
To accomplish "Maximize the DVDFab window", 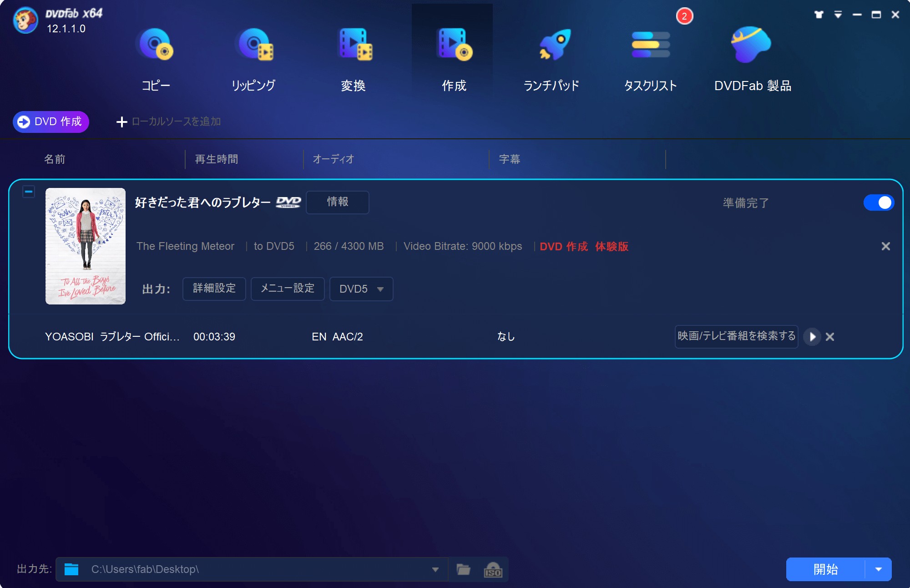I will 876,15.
